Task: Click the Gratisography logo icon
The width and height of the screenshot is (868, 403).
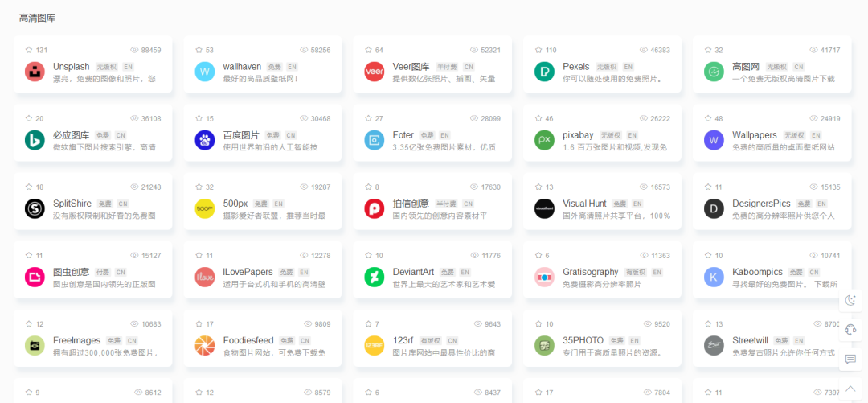Action: point(544,278)
